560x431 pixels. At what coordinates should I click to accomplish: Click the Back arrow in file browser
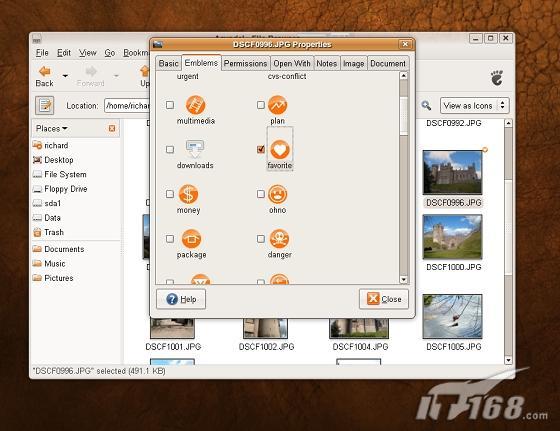pos(45,71)
